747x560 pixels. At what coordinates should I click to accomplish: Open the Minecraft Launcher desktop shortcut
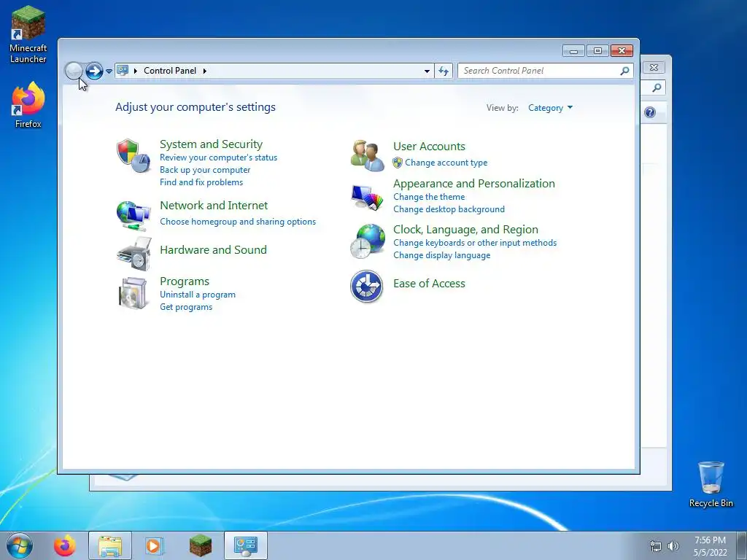tap(28, 34)
